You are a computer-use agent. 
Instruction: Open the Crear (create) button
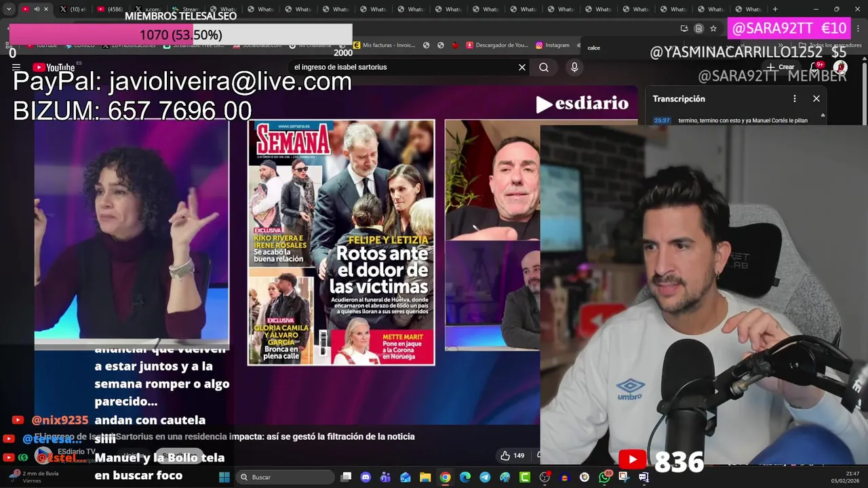click(x=781, y=67)
